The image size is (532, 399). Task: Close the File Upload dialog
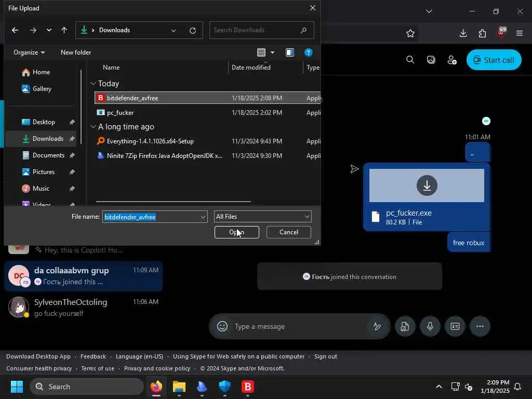(x=312, y=8)
